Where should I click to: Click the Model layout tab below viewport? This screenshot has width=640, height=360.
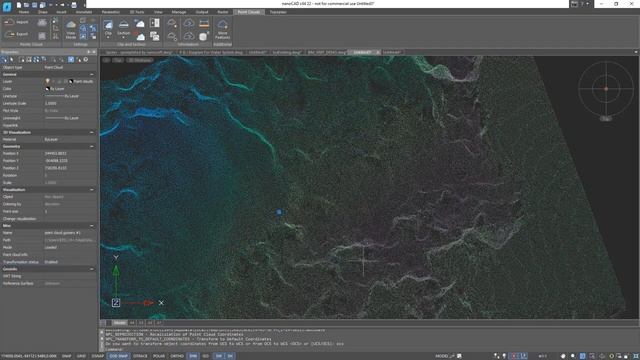click(120, 323)
